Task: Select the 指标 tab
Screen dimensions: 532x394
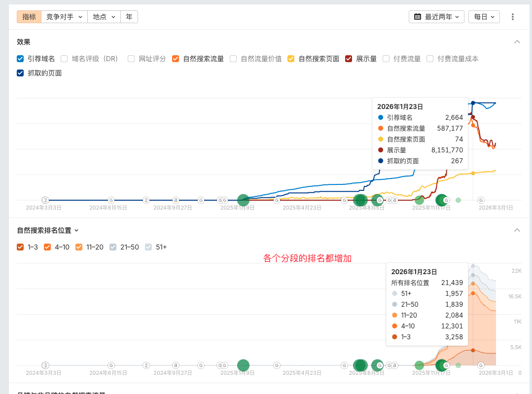Action: tap(29, 17)
